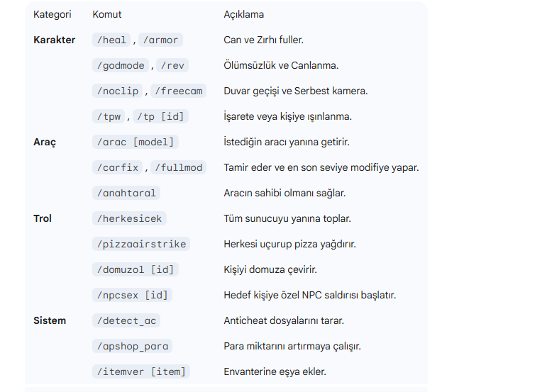Select the /herkesicek command code
The image size is (547, 392).
[x=129, y=218]
